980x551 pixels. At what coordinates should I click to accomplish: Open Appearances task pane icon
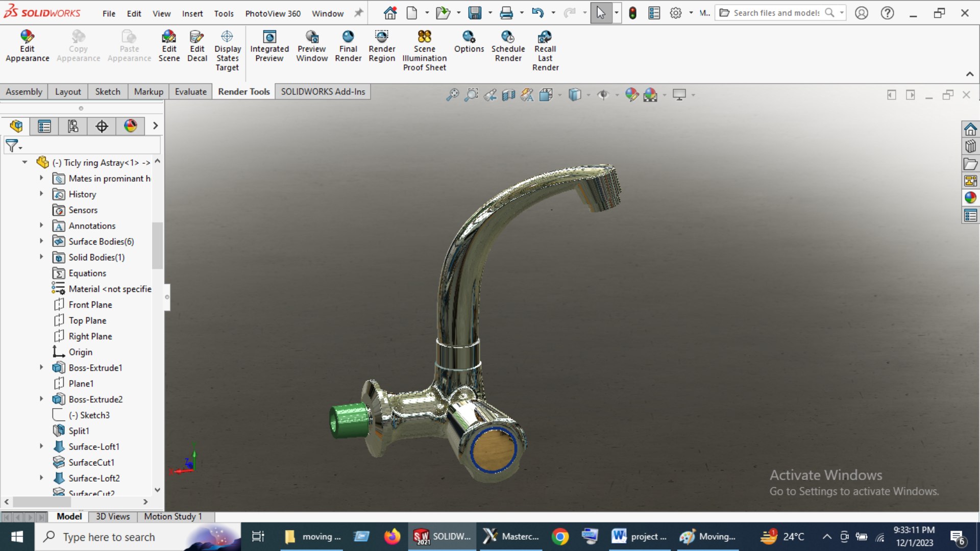970,197
